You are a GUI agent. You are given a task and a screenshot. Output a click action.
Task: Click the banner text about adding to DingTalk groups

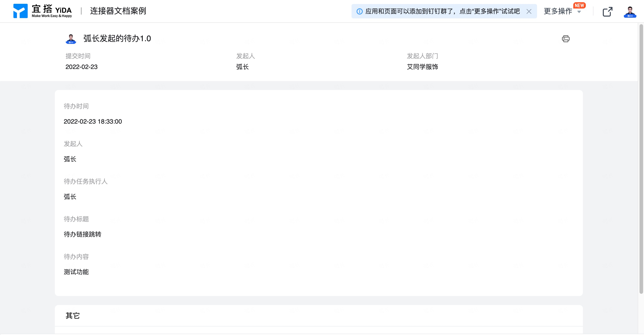tap(443, 11)
